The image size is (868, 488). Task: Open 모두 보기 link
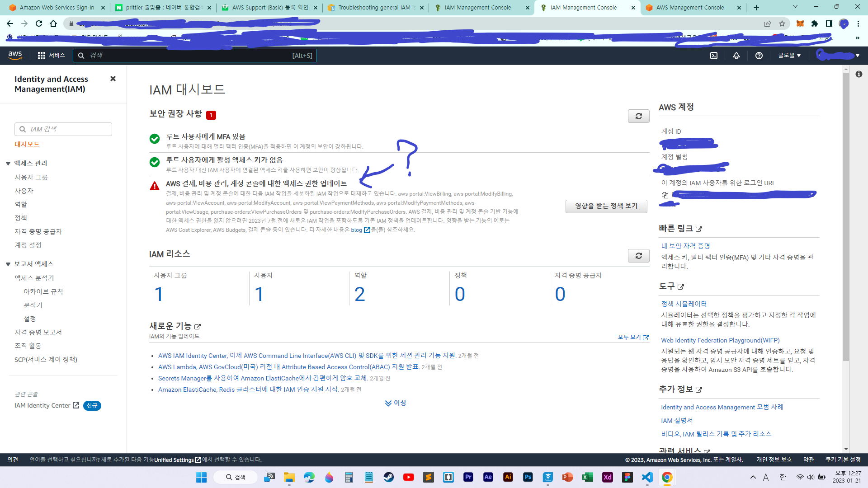coord(633,337)
